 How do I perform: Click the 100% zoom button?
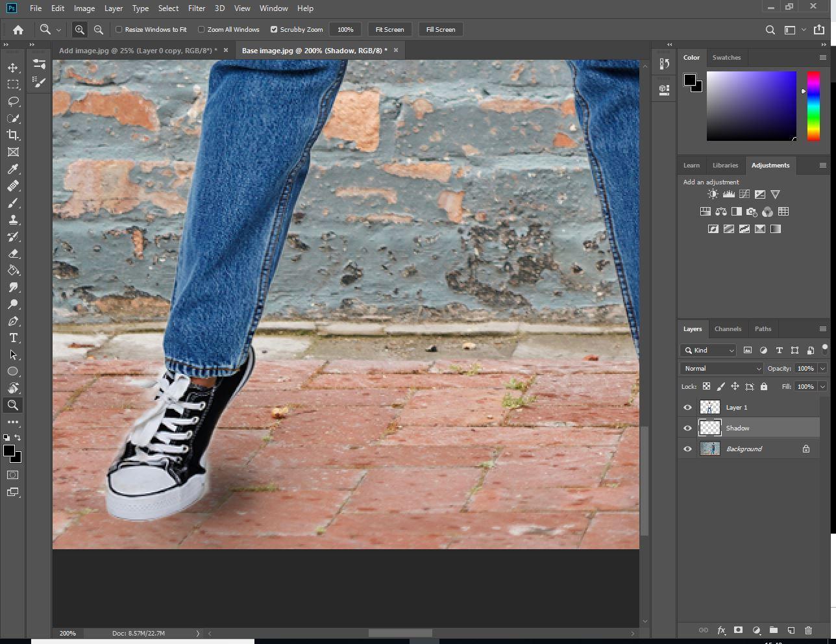coord(345,29)
